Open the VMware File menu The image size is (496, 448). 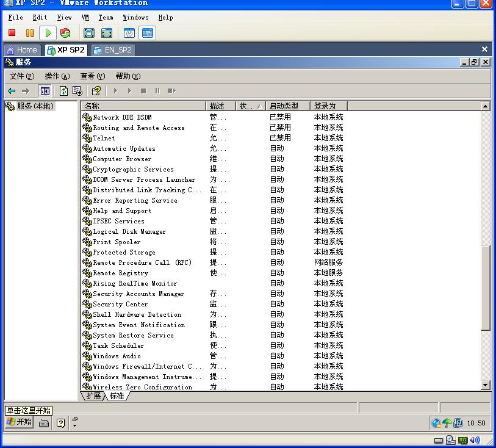(x=15, y=18)
